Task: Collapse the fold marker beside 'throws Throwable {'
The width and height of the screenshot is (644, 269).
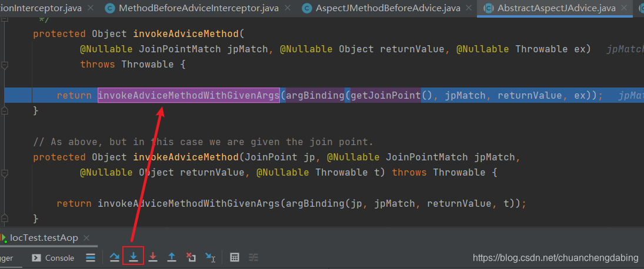Action: [x=5, y=65]
